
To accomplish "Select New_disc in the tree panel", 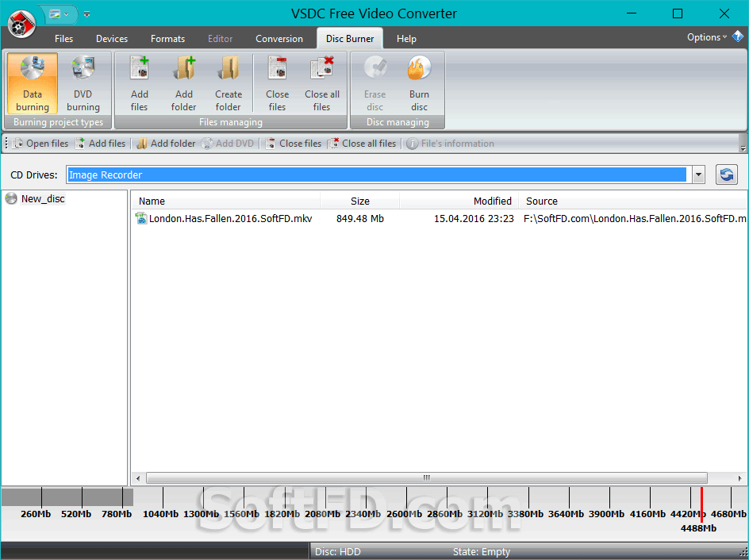I will 43,198.
